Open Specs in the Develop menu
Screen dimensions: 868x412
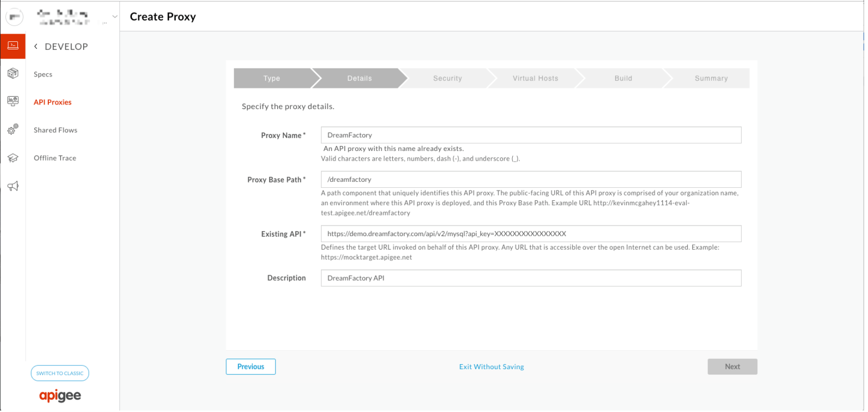pyautogui.click(x=43, y=74)
